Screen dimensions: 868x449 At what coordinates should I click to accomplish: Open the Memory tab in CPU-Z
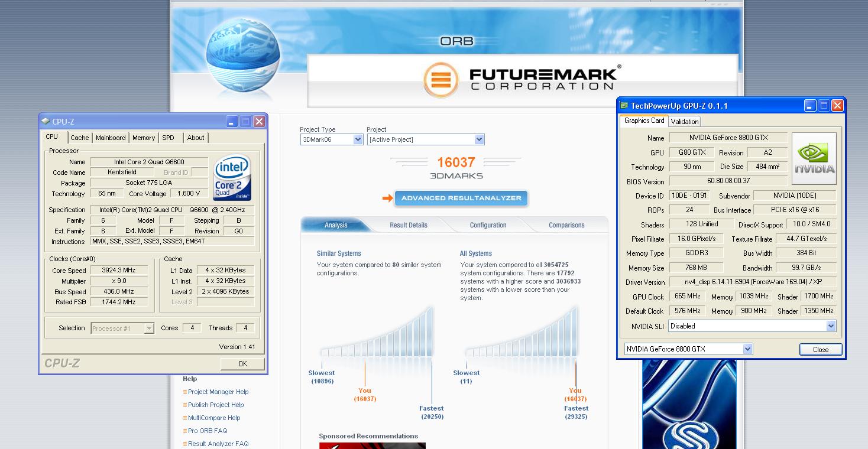coord(144,138)
